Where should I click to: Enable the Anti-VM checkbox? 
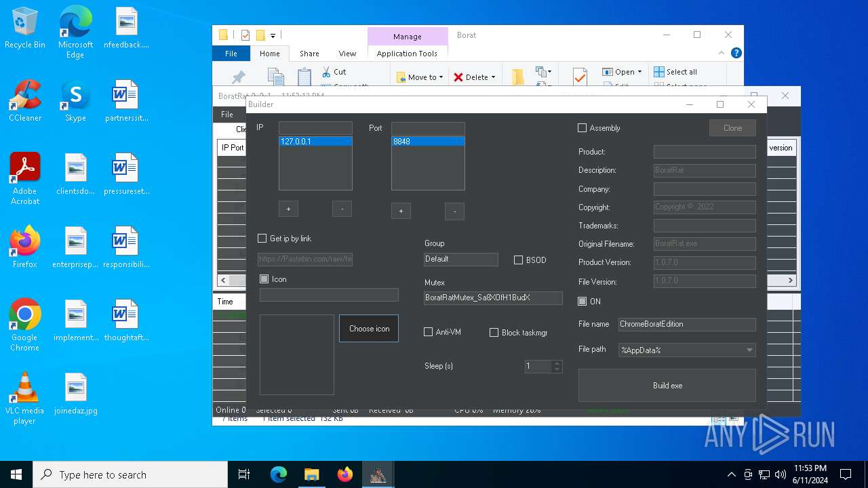click(x=428, y=332)
